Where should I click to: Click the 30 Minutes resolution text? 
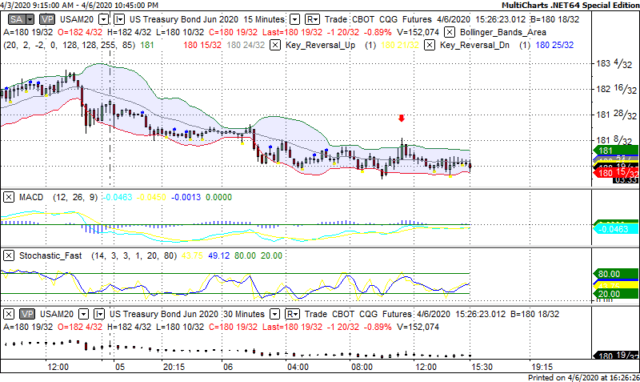point(244,314)
